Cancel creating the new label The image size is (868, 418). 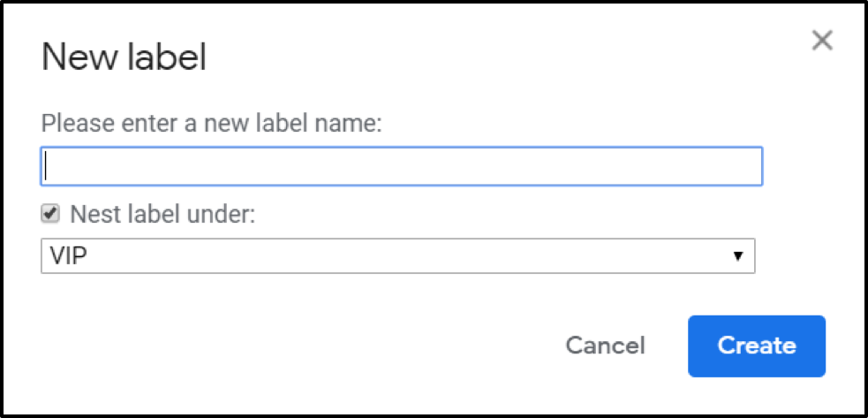605,346
